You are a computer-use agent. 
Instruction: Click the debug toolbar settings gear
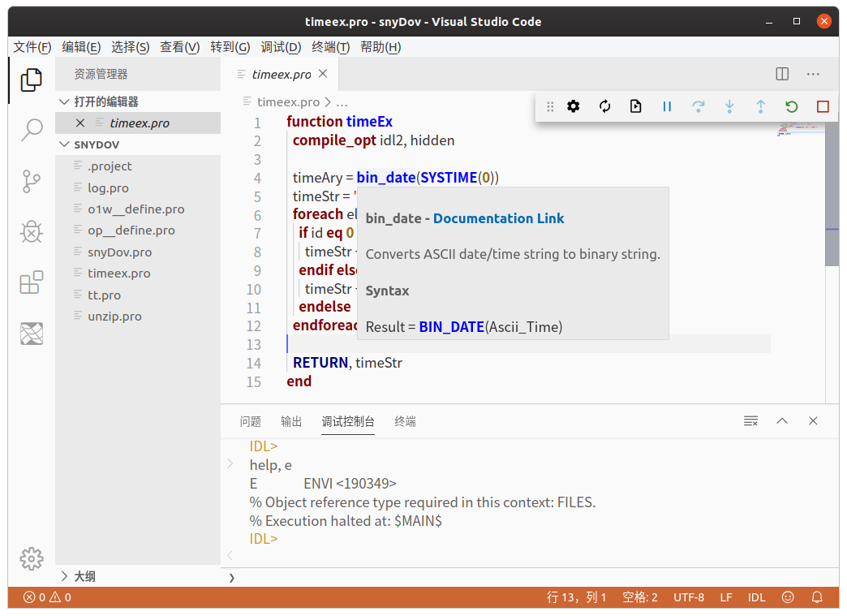pyautogui.click(x=573, y=106)
